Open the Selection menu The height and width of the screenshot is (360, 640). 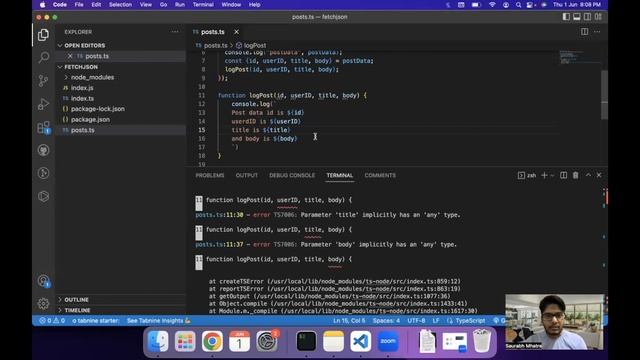[120, 5]
